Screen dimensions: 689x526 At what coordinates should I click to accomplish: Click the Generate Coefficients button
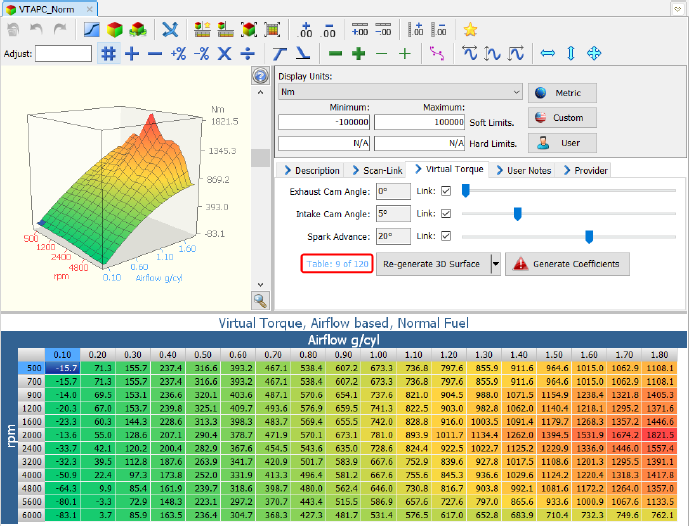pyautogui.click(x=568, y=264)
